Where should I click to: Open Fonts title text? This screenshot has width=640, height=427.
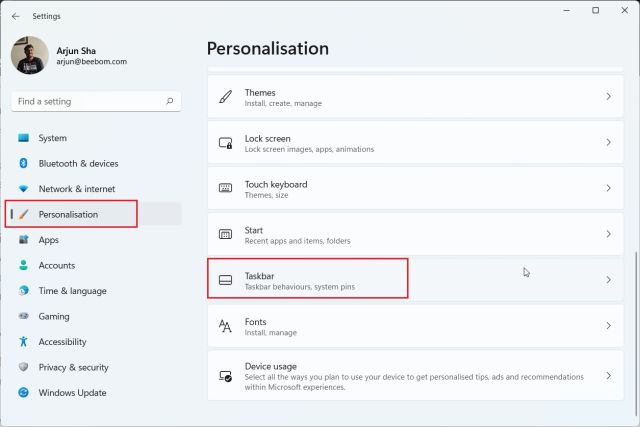click(256, 322)
